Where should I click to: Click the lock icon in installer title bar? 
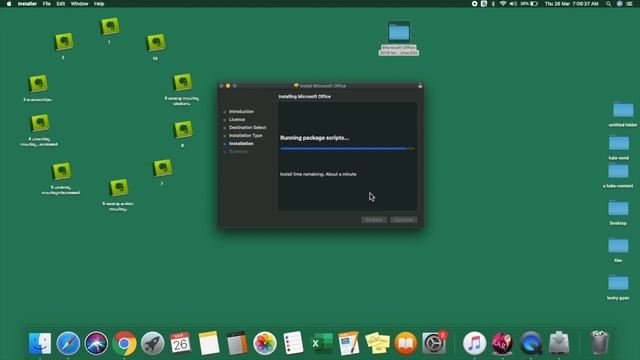point(420,86)
